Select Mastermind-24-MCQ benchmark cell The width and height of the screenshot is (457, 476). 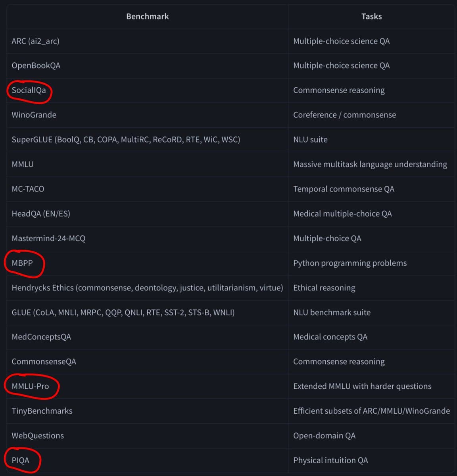(147, 238)
